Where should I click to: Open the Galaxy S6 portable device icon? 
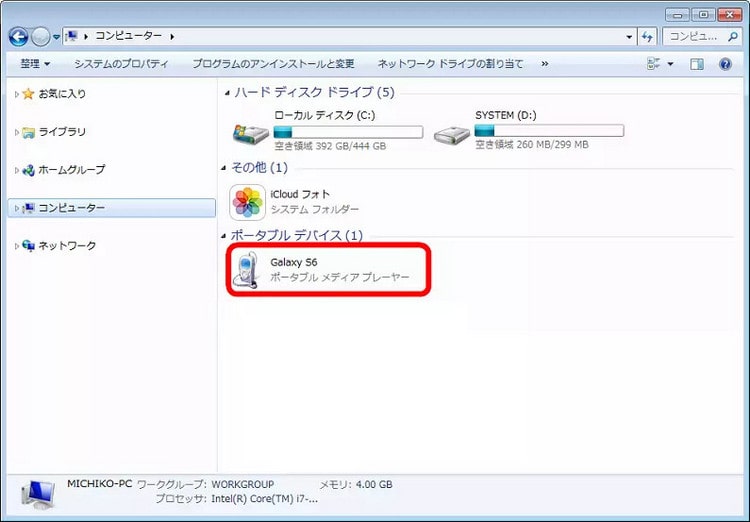pyautogui.click(x=246, y=269)
